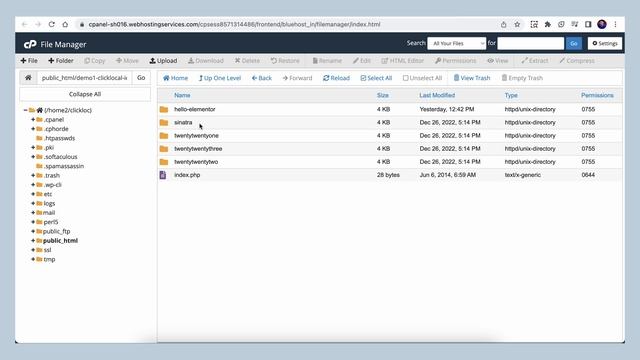Open the browser profile avatar
The height and width of the screenshot is (360, 640).
(x=602, y=24)
